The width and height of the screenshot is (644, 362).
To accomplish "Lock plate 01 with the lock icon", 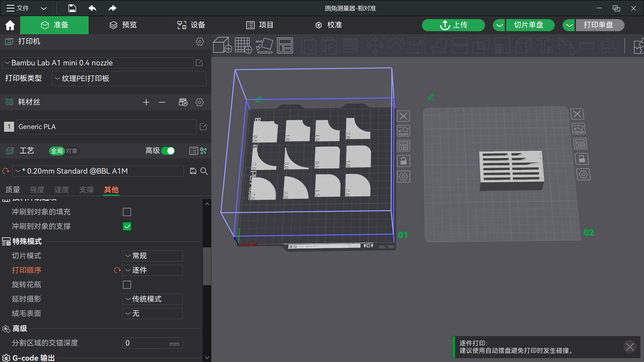I will tap(404, 161).
